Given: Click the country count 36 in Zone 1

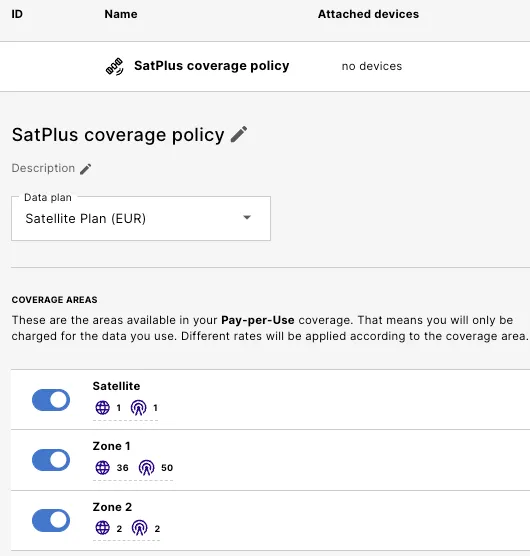Looking at the screenshot, I should pos(122,468).
